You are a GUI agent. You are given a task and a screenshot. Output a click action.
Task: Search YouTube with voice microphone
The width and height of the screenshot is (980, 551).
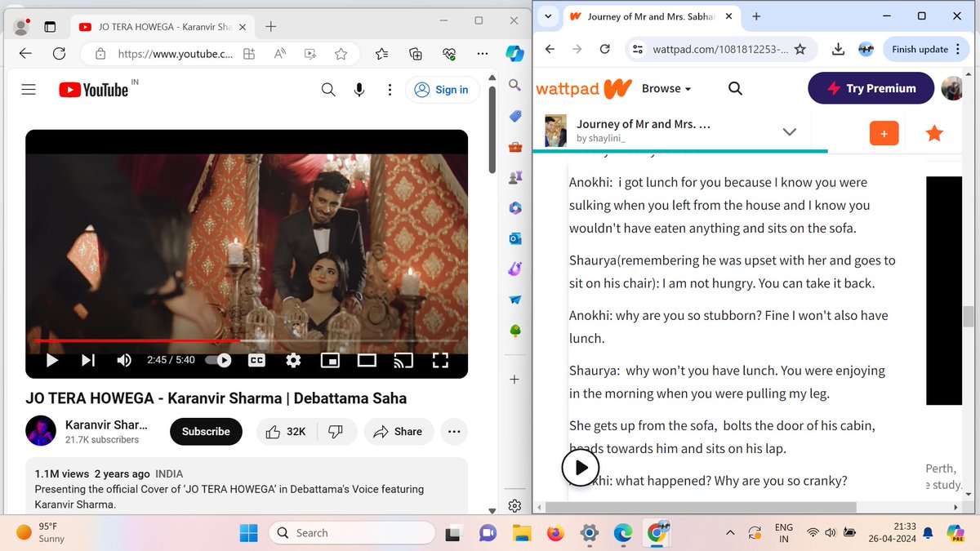(x=359, y=90)
